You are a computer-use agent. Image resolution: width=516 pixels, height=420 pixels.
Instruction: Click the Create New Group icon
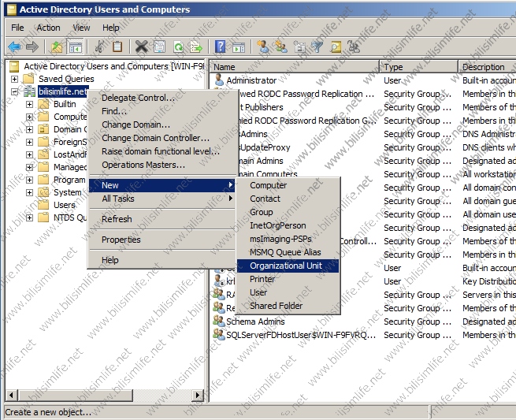pyautogui.click(x=281, y=46)
